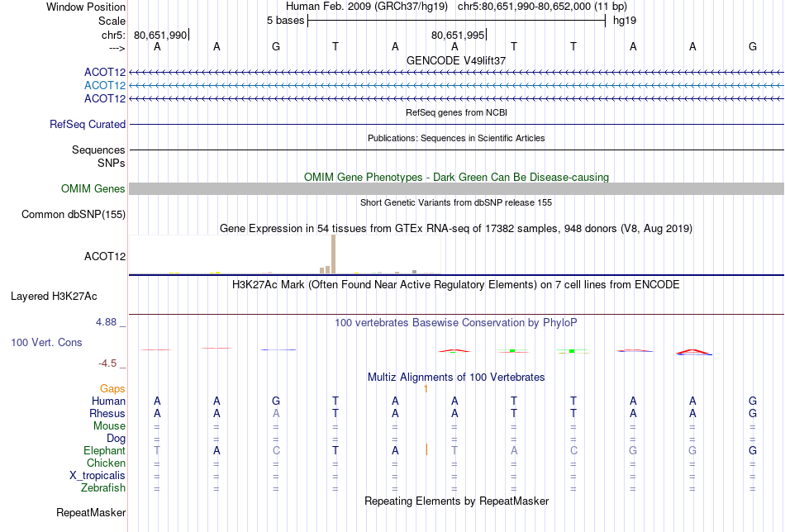Screen dimensions: 785x532
Task: Click the Sequences track label
Action: pyautogui.click(x=98, y=150)
